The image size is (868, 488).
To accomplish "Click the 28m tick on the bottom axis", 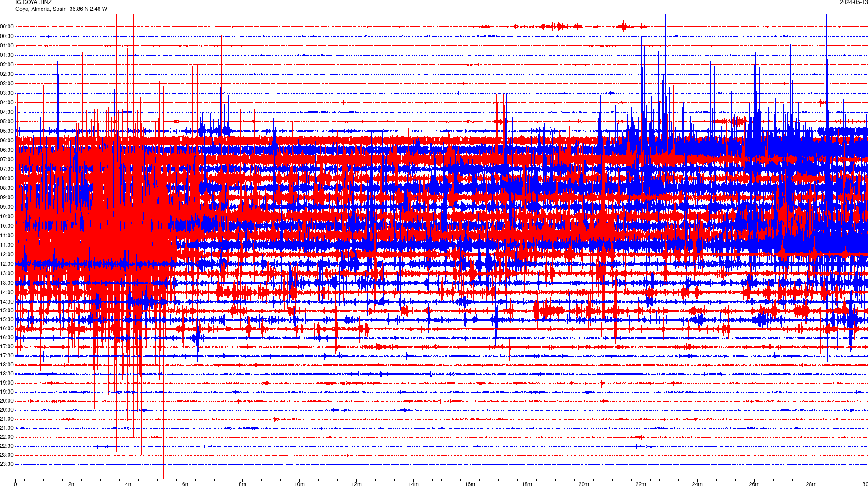I will pos(811,484).
